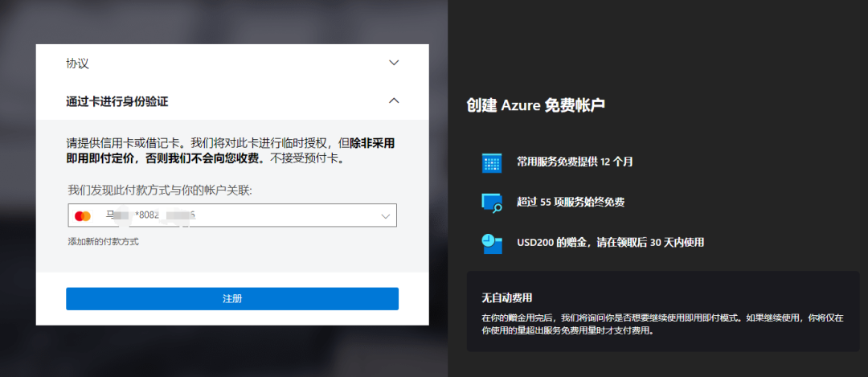
Task: Open the payment method dropdown arrow
Action: click(386, 216)
